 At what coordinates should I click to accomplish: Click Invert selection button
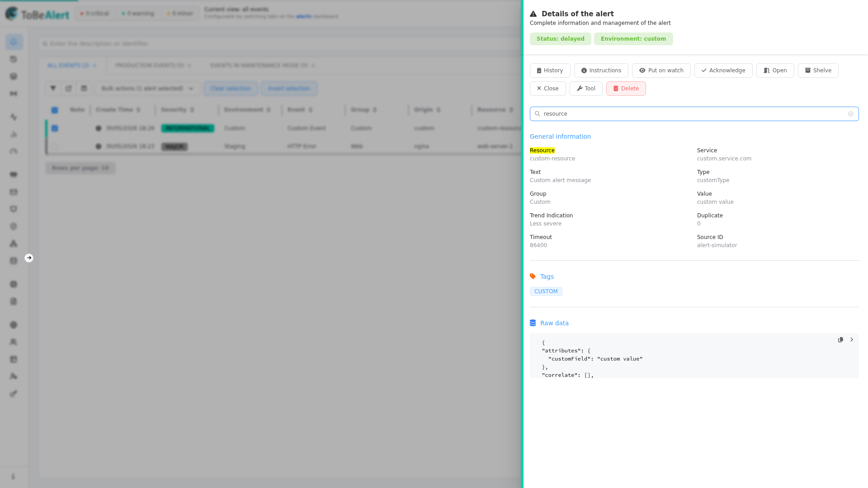click(x=289, y=89)
